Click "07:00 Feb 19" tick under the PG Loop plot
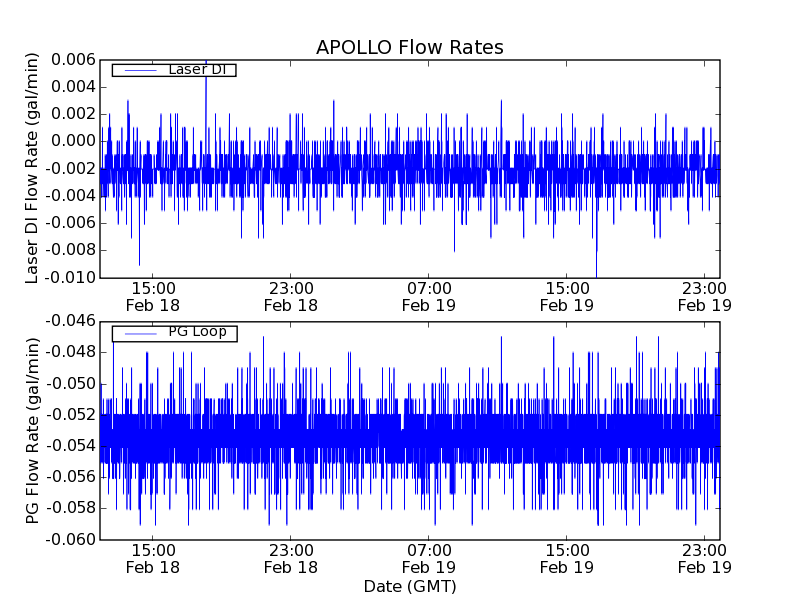Screen dimensions: 800x600 428,558
